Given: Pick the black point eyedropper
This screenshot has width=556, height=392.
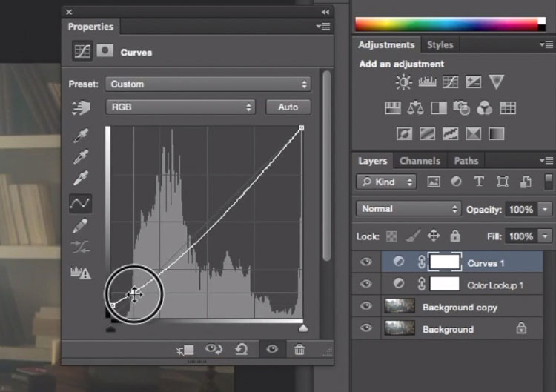Looking at the screenshot, I should [x=81, y=136].
